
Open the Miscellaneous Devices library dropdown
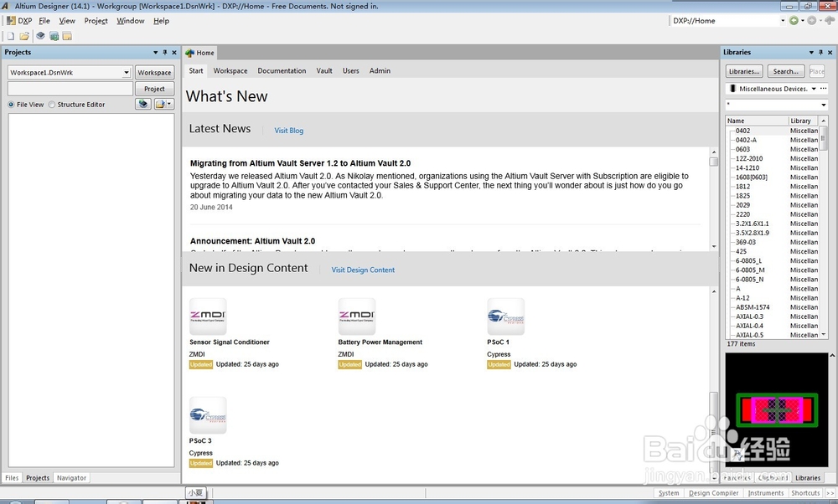pos(814,89)
